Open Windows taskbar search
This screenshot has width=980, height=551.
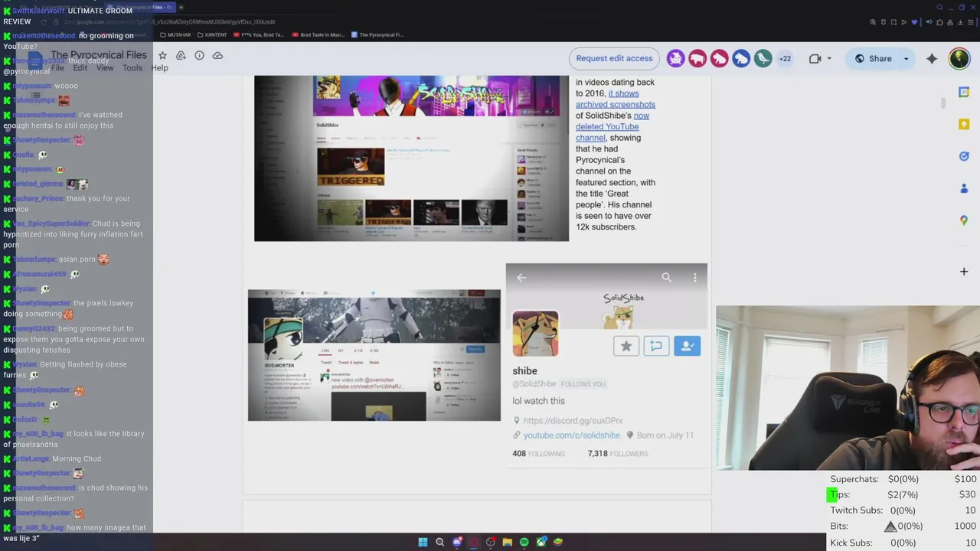(439, 542)
